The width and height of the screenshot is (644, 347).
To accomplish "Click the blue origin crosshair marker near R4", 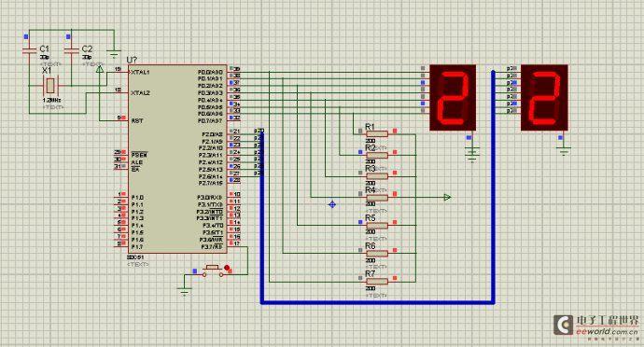I will pyautogui.click(x=332, y=204).
